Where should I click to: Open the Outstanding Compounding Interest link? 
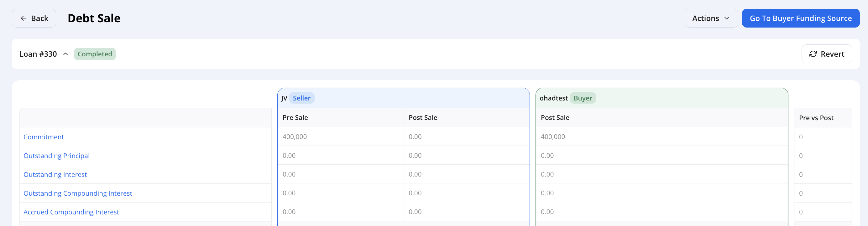coord(78,193)
